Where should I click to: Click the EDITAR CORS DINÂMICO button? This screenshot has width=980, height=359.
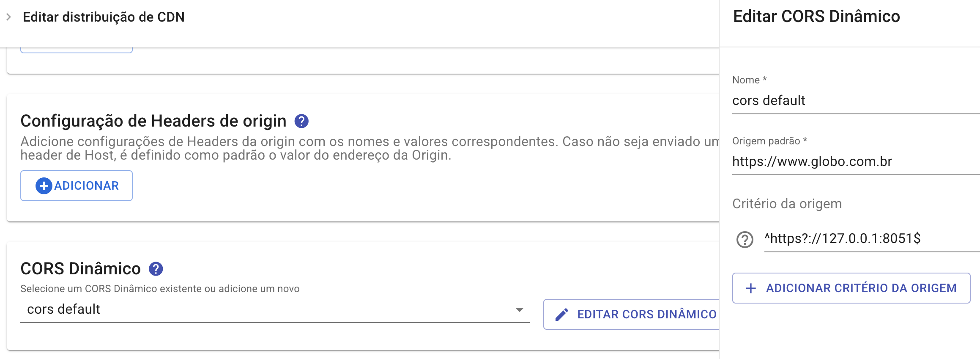tap(631, 315)
